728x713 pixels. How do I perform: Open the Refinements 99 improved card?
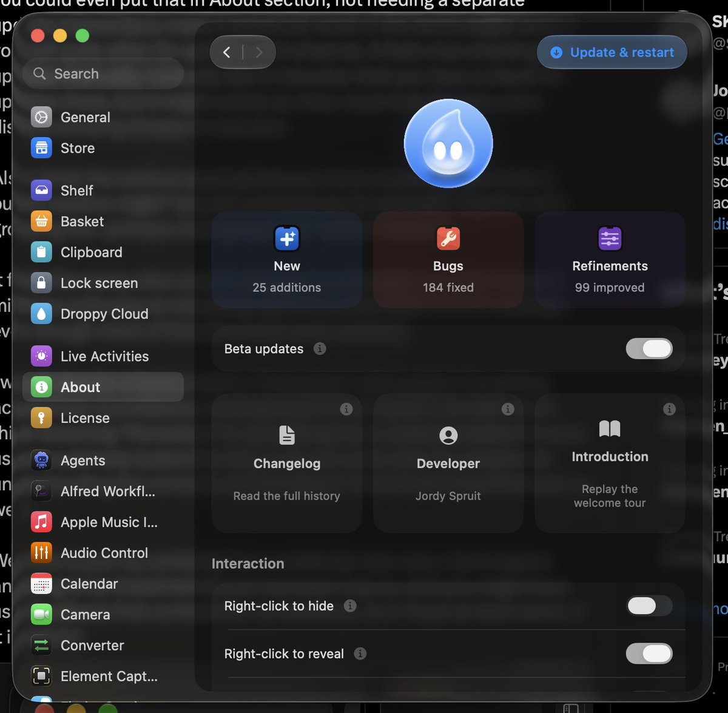coord(610,260)
